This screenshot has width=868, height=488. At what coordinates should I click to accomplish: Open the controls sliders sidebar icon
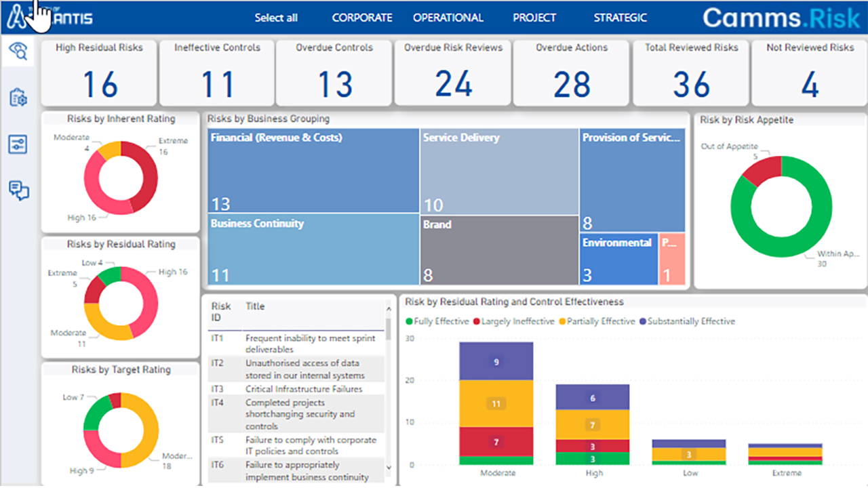pyautogui.click(x=19, y=144)
